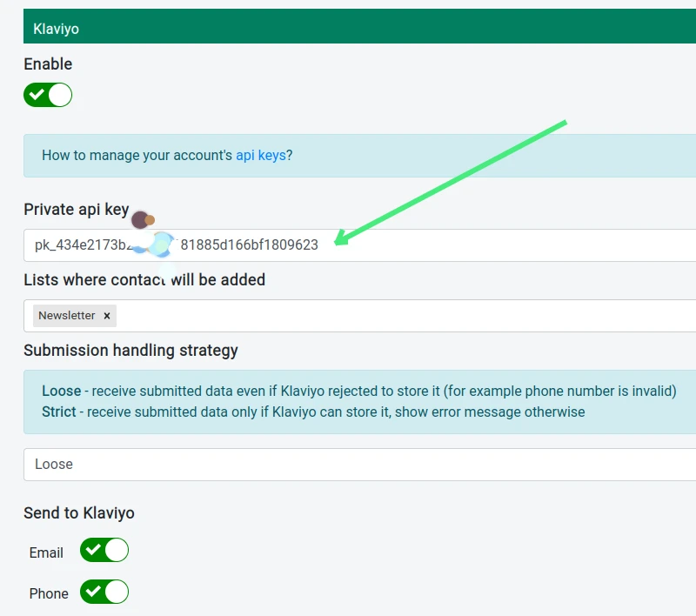
Task: Click the Submission handling strategy heading
Action: pyautogui.click(x=131, y=350)
